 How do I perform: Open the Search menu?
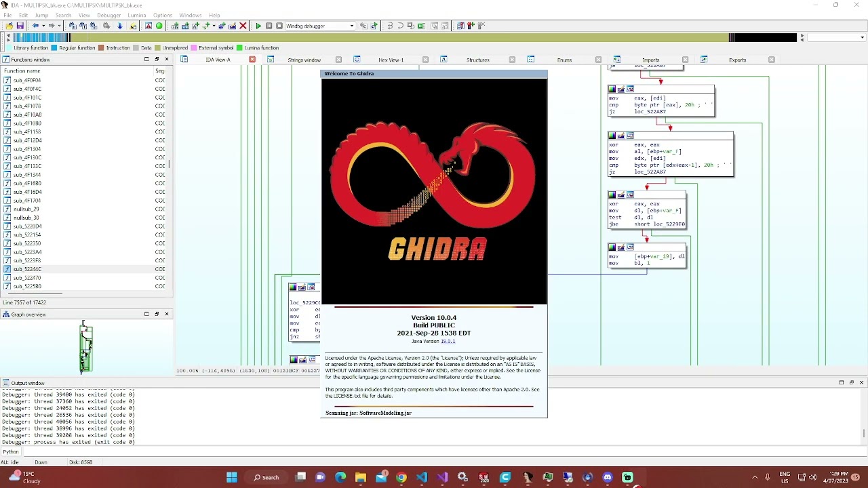[x=63, y=15]
